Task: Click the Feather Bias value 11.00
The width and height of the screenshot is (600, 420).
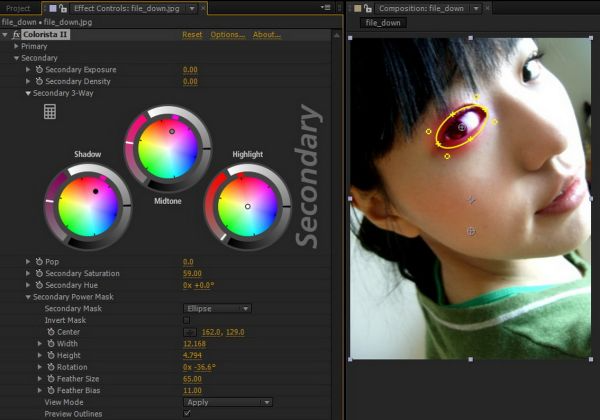Action: pos(192,391)
